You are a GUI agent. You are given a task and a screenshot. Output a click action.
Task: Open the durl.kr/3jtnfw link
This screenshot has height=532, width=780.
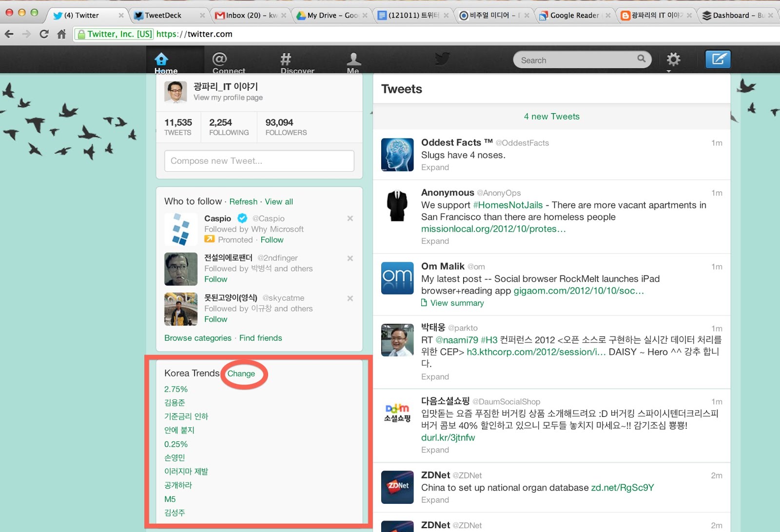[x=448, y=437]
